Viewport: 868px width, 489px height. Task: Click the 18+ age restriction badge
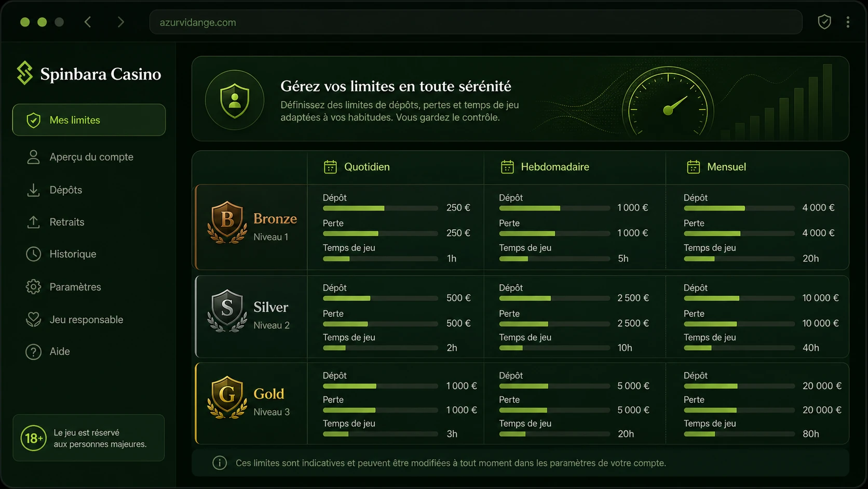click(x=33, y=438)
